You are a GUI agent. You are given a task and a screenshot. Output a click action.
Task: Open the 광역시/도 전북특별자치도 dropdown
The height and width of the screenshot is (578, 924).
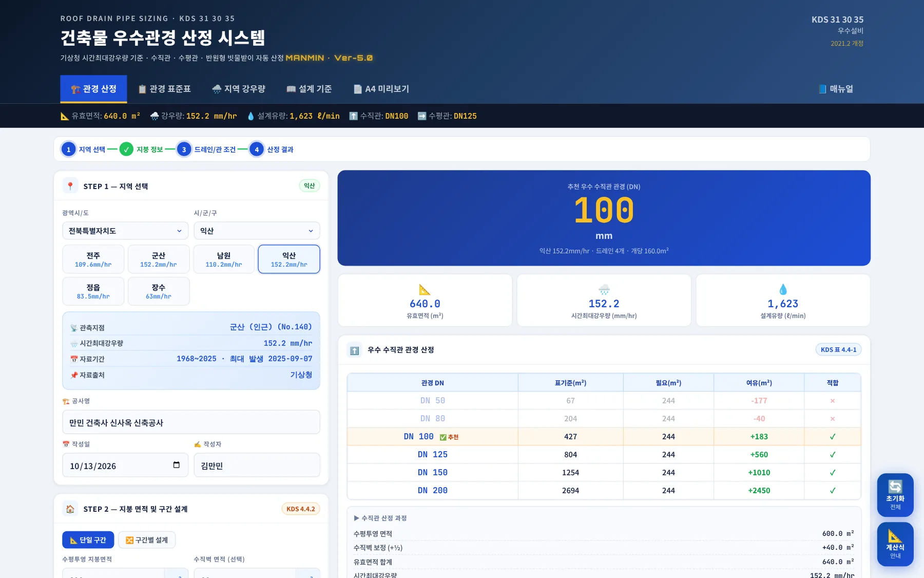(x=125, y=231)
